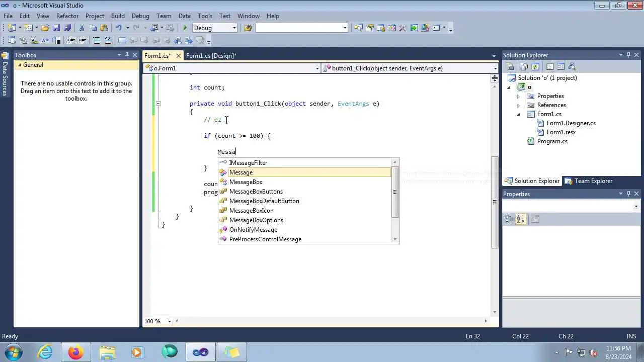This screenshot has height=362, width=644.
Task: Open the Tools menu
Action: point(205,16)
